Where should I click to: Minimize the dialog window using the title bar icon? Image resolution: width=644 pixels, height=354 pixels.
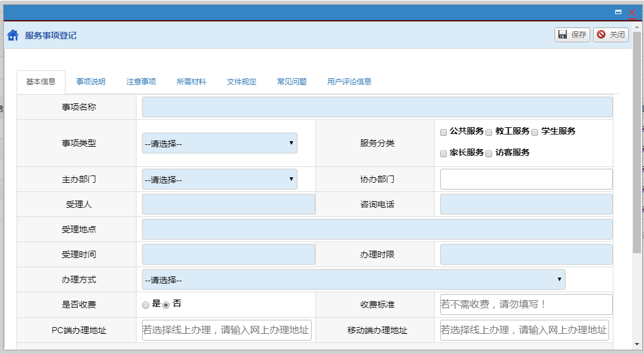pyautogui.click(x=619, y=12)
